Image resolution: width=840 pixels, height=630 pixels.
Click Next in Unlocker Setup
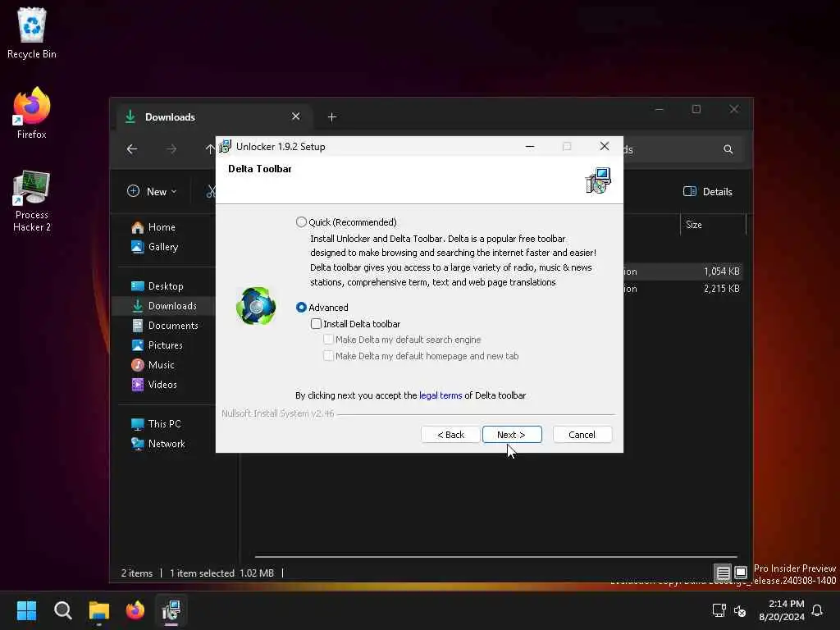[512, 435]
